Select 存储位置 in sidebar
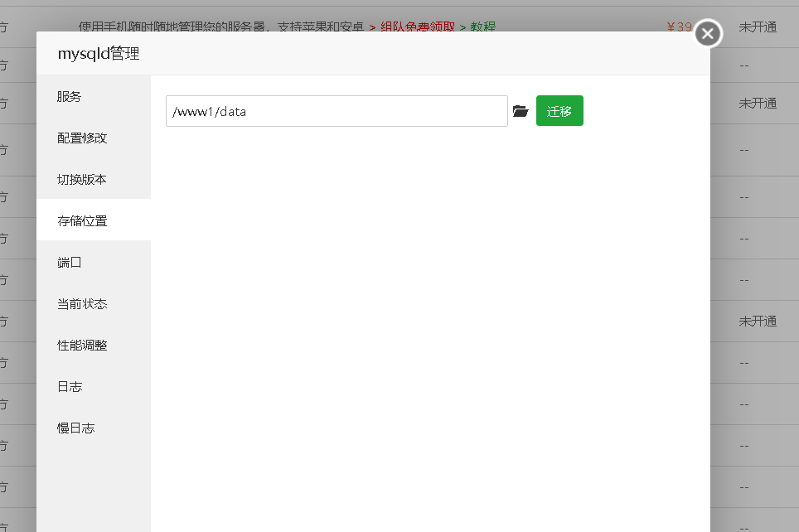Viewport: 799px width, 532px height. pos(94,220)
